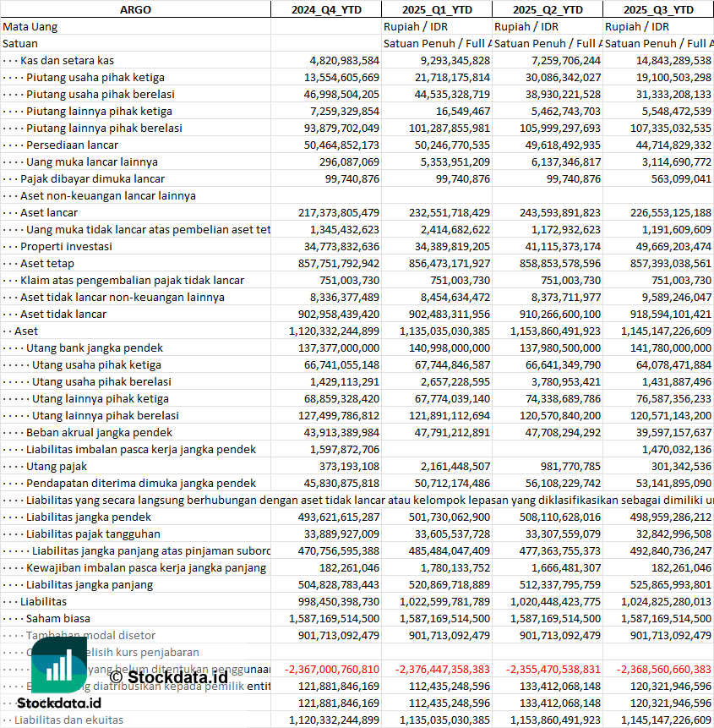Select the 2024_Q4_YTD column header
714x728 pixels.
pos(326,10)
